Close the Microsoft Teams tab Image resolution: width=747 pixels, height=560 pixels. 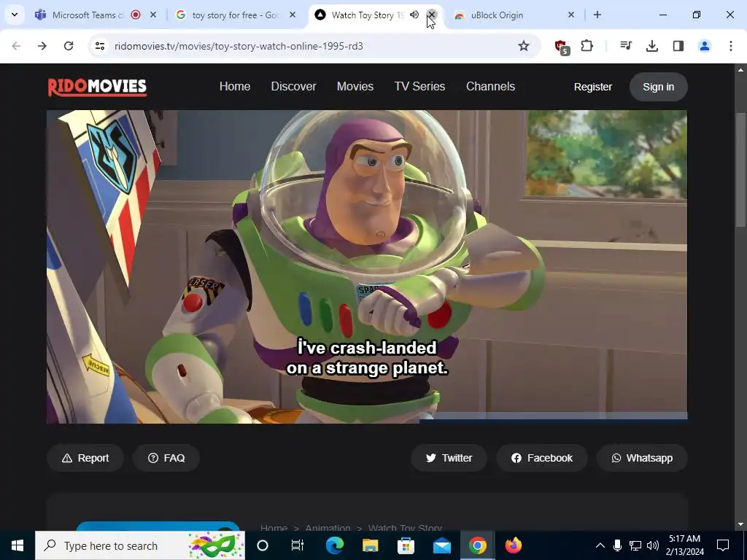coord(153,15)
